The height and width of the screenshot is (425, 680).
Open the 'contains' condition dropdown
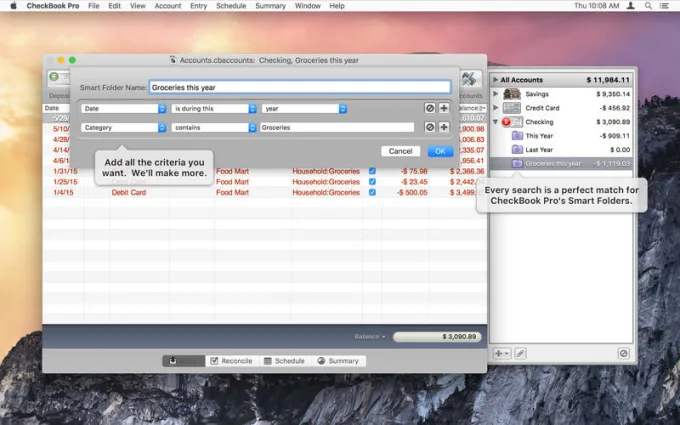214,128
